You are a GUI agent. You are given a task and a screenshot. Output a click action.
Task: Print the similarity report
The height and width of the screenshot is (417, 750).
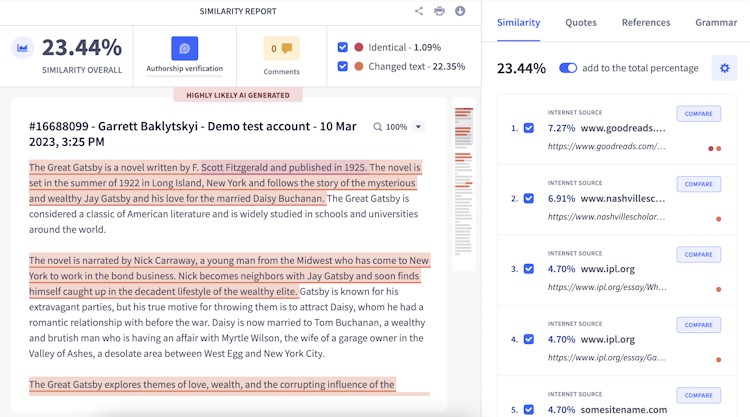[x=439, y=11]
